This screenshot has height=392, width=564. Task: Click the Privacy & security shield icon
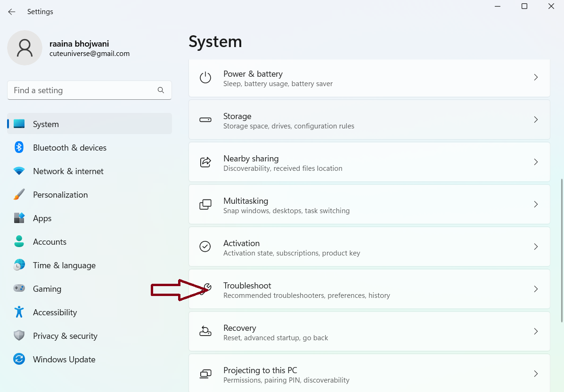tap(19, 336)
